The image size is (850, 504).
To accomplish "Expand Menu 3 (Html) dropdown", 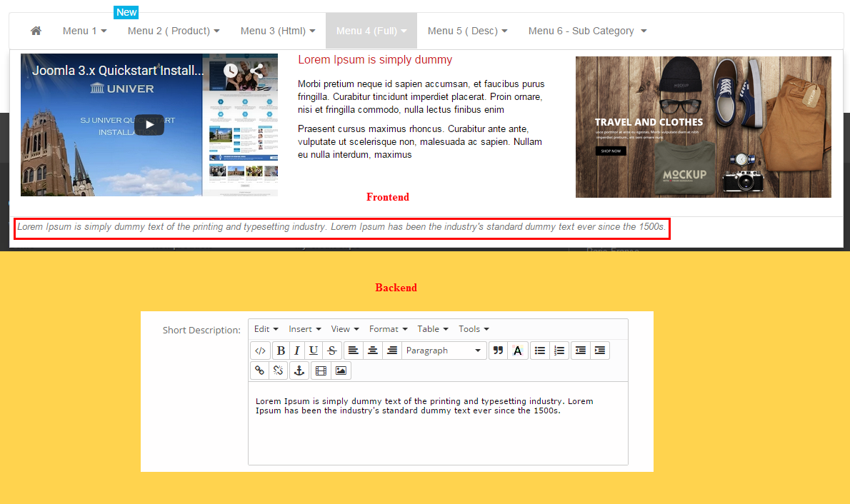I will pos(278,31).
